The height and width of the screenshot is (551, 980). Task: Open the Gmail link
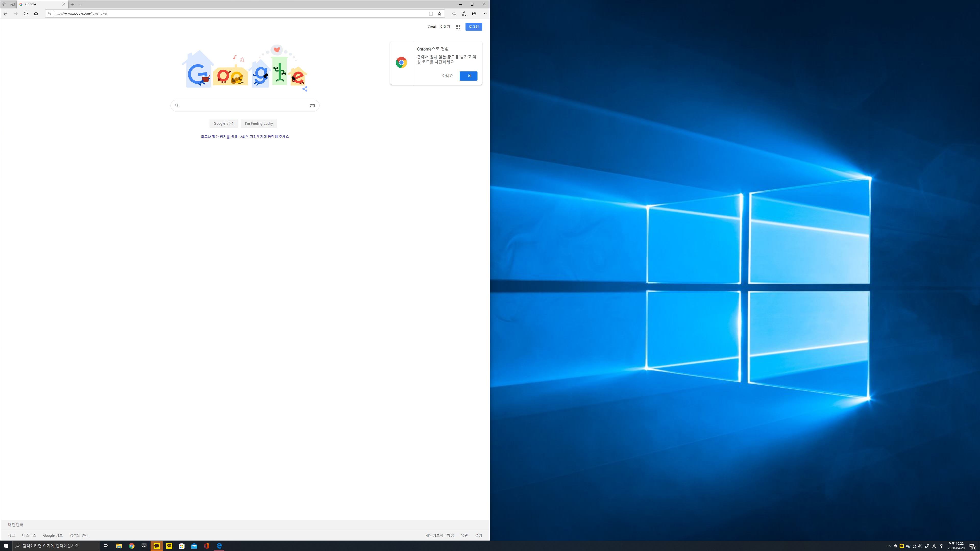pos(432,27)
